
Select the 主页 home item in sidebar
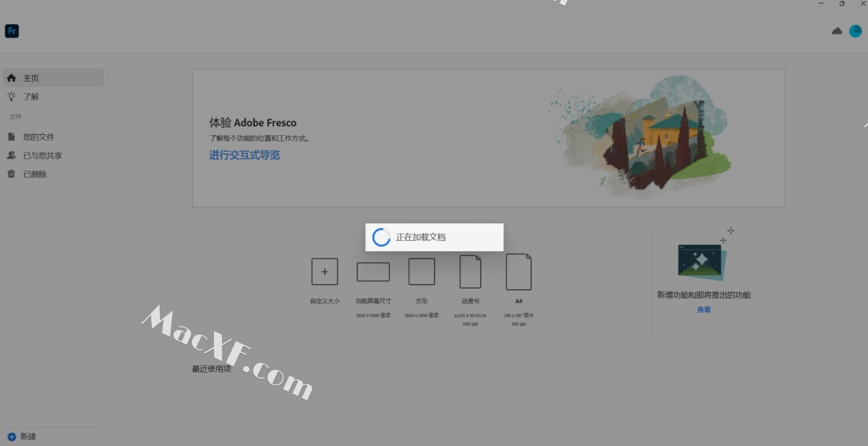(53, 78)
